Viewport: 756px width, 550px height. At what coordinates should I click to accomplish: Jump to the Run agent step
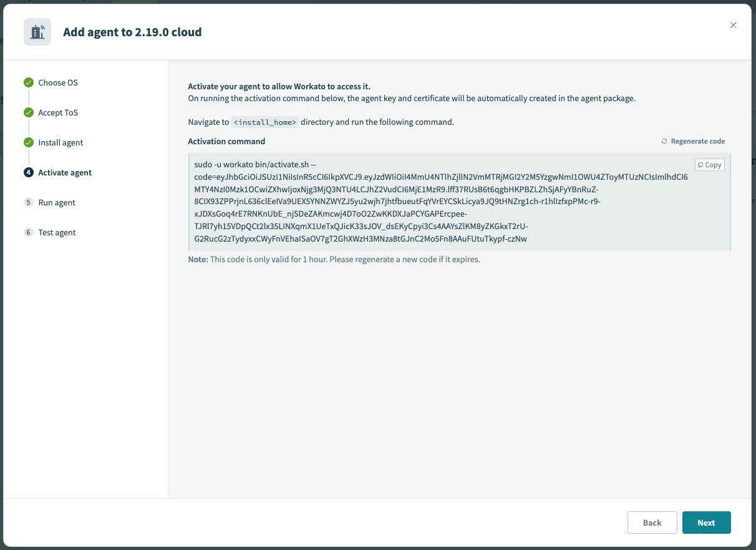point(57,202)
